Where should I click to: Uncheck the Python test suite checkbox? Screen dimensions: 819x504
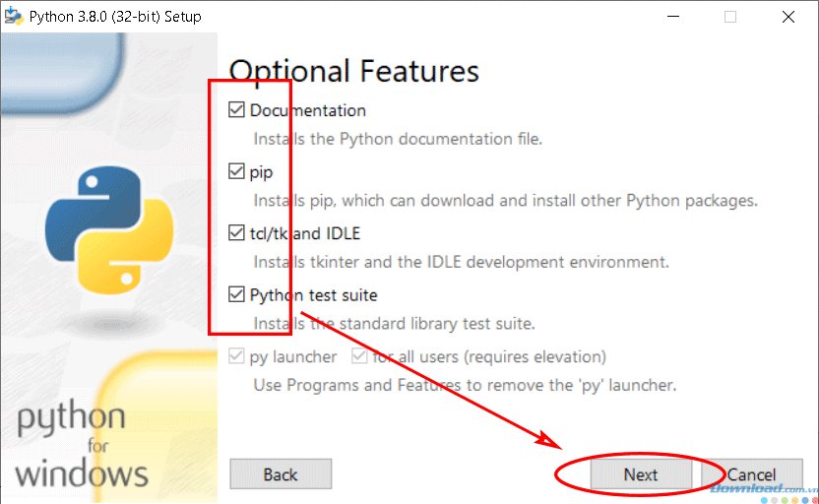(x=236, y=294)
